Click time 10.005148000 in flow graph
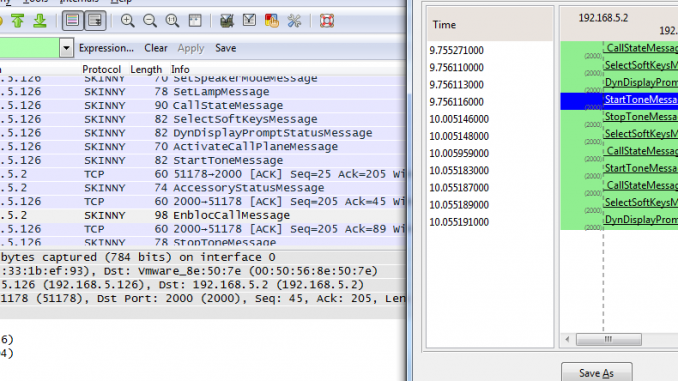Screen dimensions: 678x381 pos(459,136)
